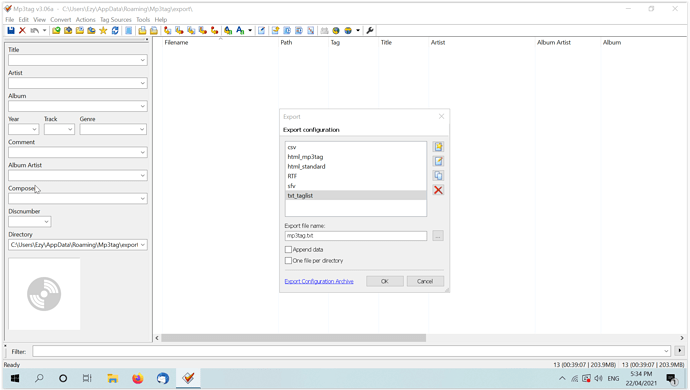Open the Windows Start menu
Screen dimensions: 690x390
click(15, 378)
